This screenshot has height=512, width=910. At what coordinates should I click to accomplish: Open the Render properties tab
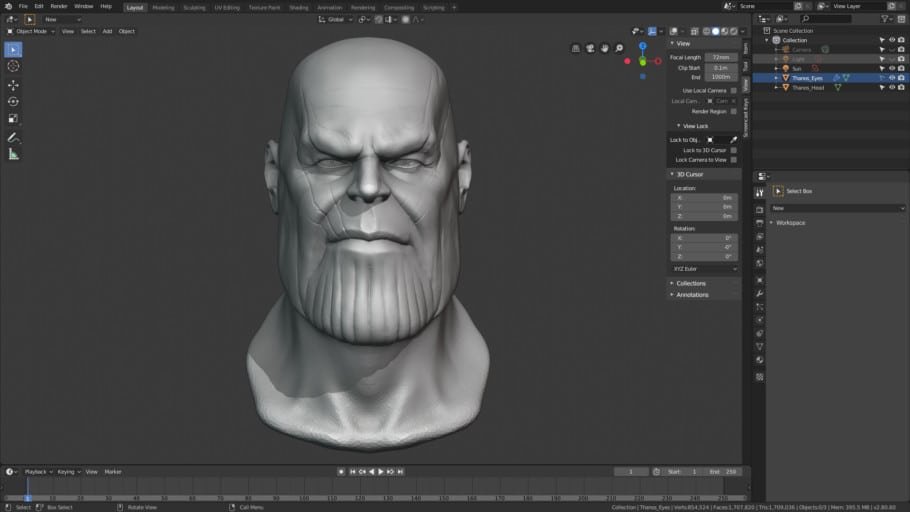tap(760, 210)
